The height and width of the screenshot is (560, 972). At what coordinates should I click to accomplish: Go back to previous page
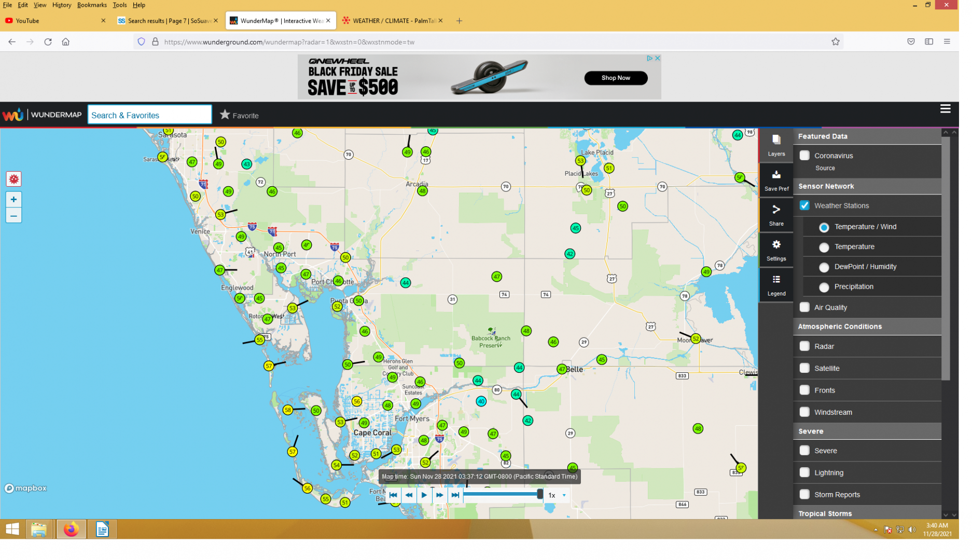coord(12,43)
